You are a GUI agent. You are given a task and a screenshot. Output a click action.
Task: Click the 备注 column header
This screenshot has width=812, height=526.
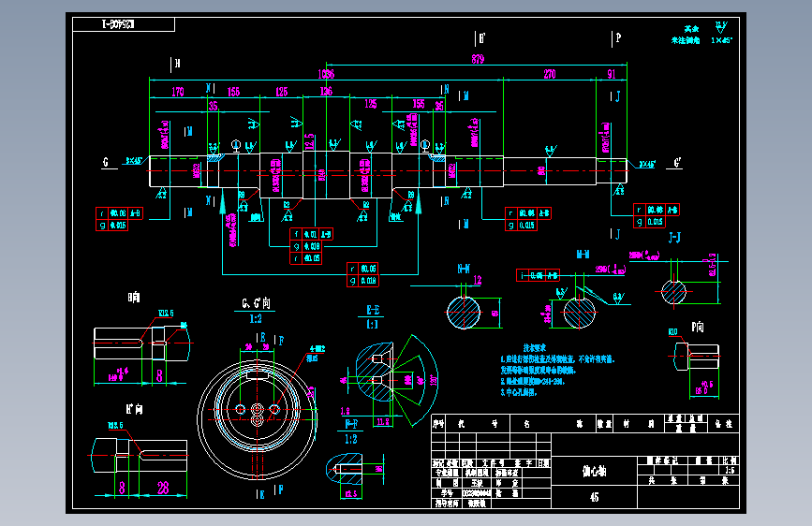[x=723, y=423]
